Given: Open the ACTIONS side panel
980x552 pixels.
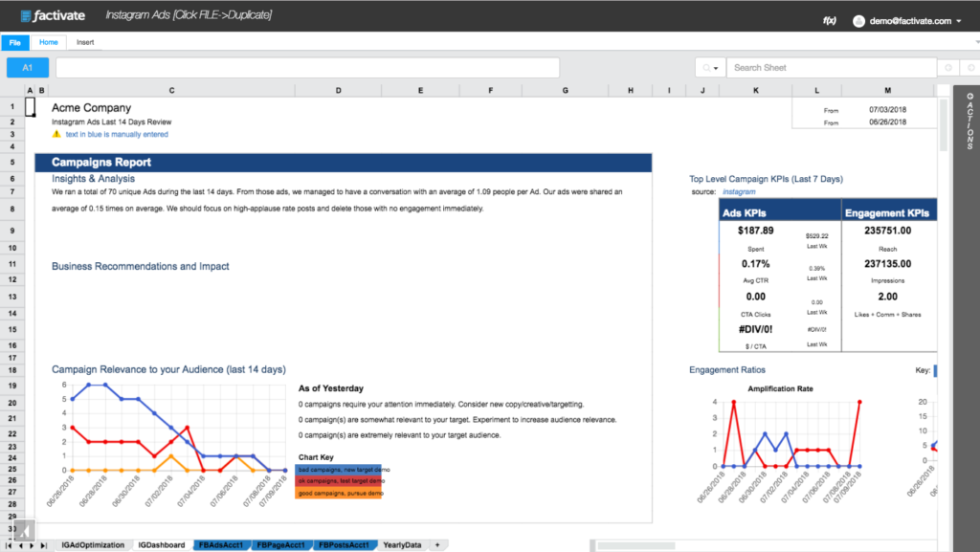Looking at the screenshot, I should pyautogui.click(x=970, y=121).
